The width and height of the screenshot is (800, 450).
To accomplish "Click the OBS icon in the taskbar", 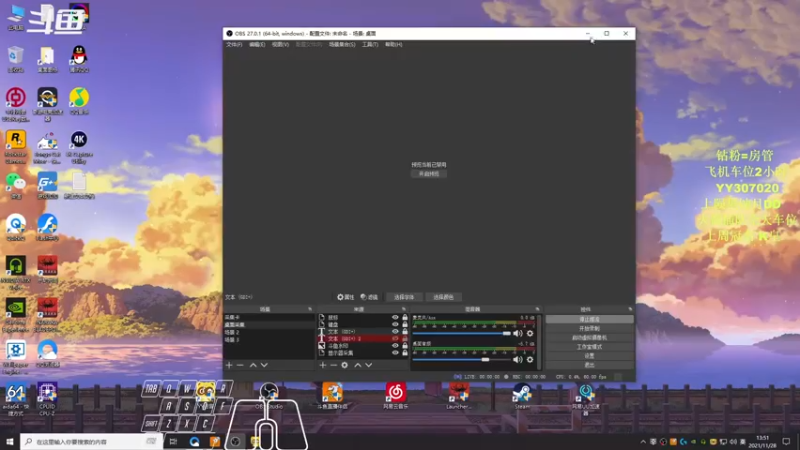I will [x=235, y=441].
